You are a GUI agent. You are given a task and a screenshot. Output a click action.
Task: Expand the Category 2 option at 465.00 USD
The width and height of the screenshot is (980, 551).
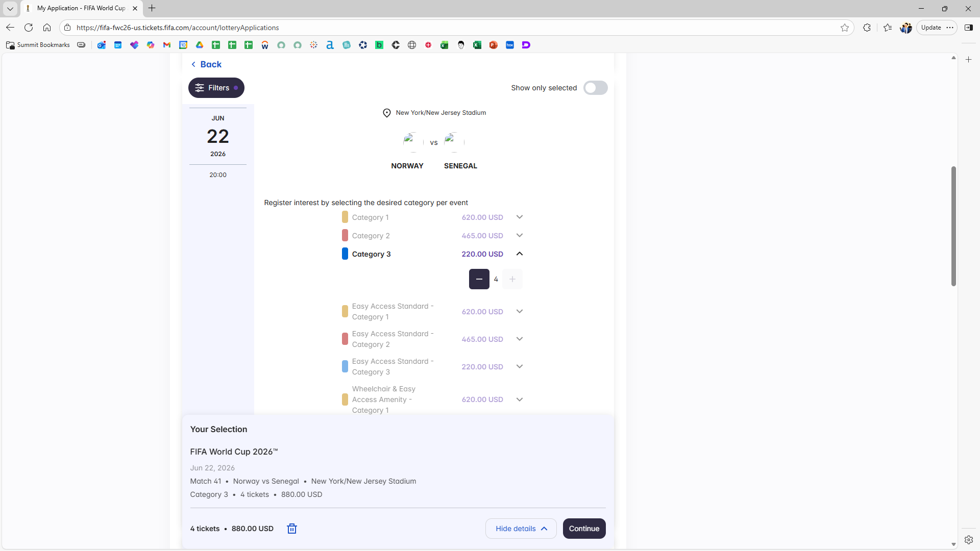click(520, 236)
